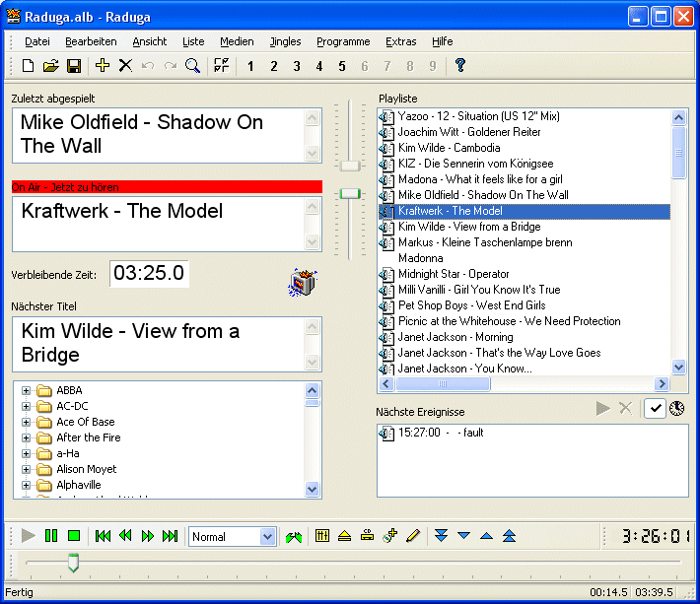Open the Bearbeiten menu

click(x=91, y=41)
